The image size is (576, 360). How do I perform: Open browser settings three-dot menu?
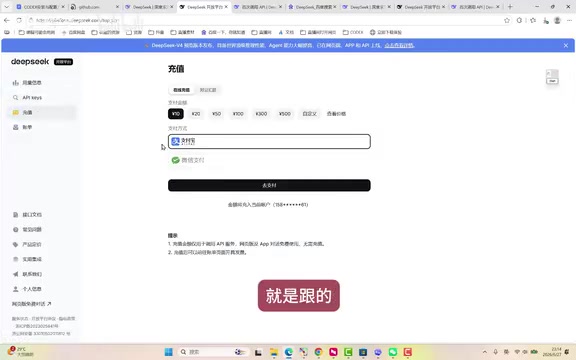coord(569,20)
